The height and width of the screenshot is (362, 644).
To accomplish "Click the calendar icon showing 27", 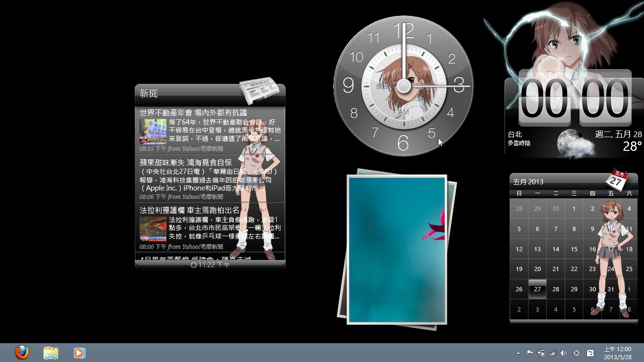I will tap(617, 180).
